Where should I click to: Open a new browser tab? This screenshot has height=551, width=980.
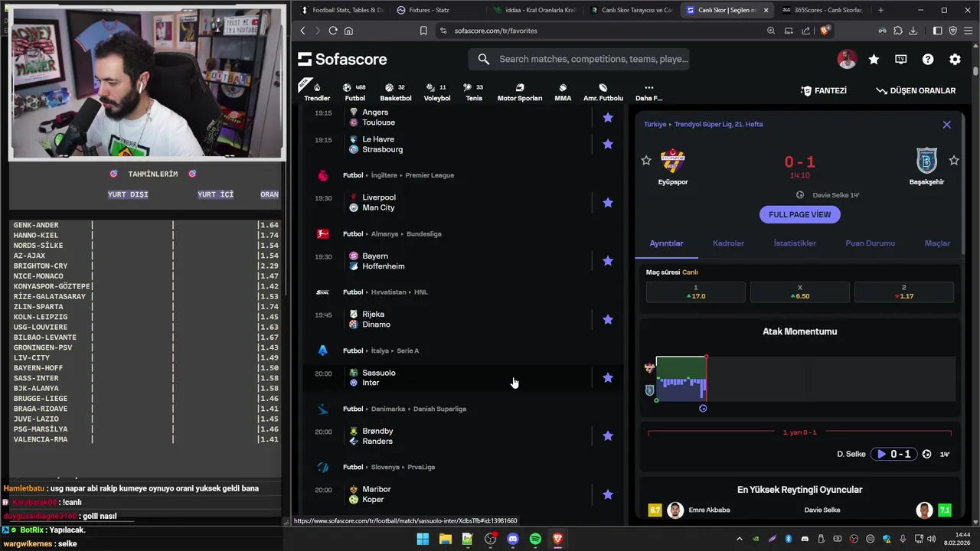click(x=880, y=10)
